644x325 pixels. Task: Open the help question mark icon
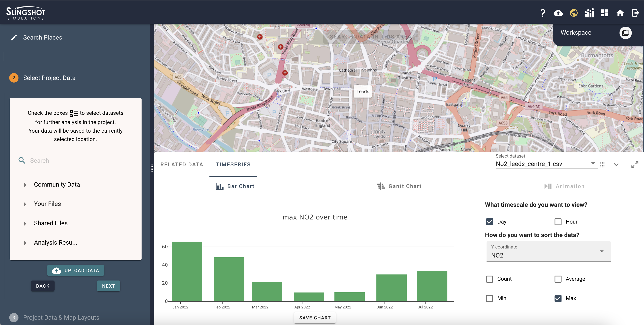[542, 13]
